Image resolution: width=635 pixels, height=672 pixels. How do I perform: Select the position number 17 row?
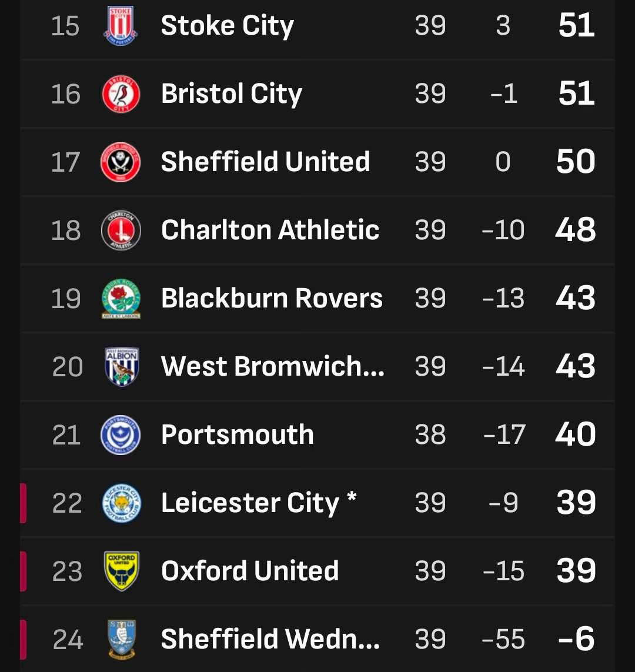pyautogui.click(x=317, y=162)
